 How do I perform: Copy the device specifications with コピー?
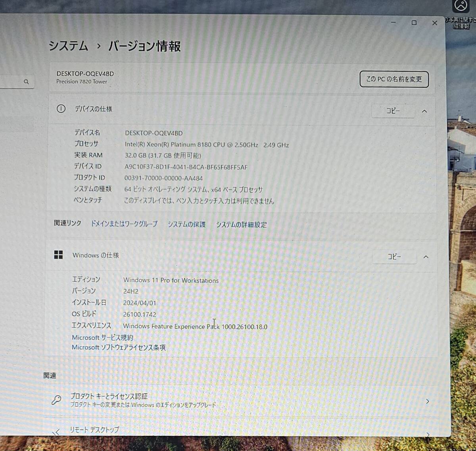[393, 111]
